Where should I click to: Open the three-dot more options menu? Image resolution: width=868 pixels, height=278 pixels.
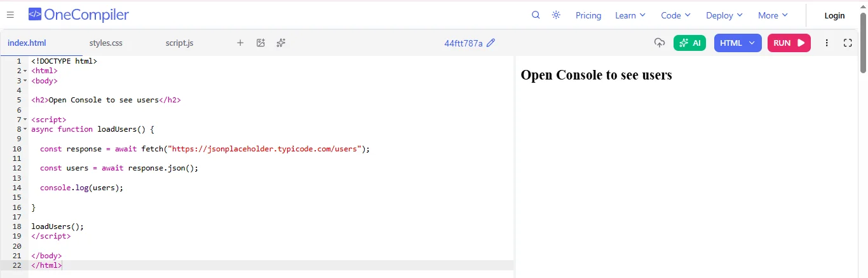[827, 43]
